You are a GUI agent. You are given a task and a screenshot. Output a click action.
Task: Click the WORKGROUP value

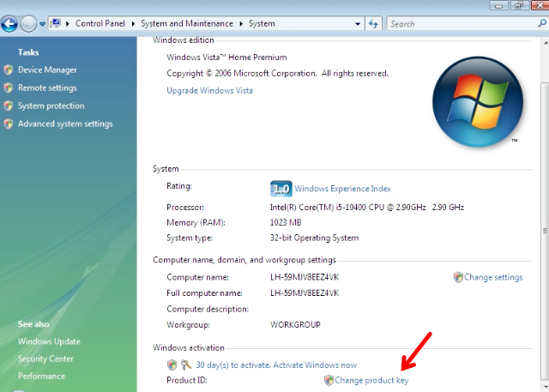pos(295,325)
